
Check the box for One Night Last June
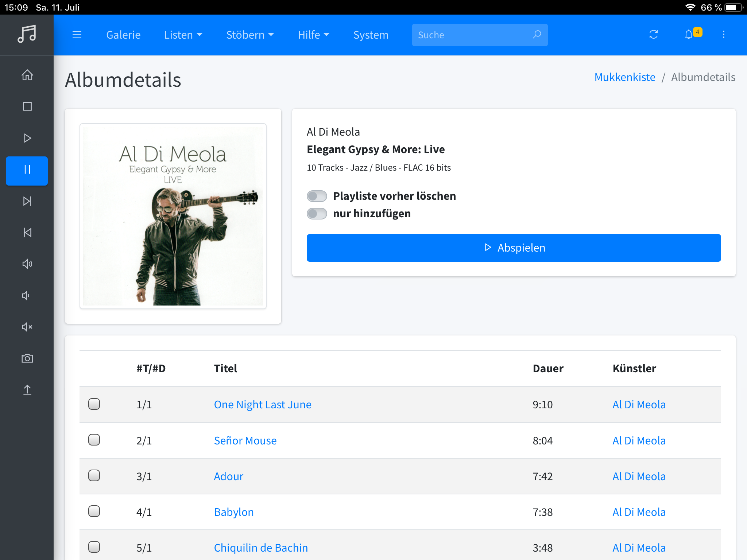coord(94,404)
